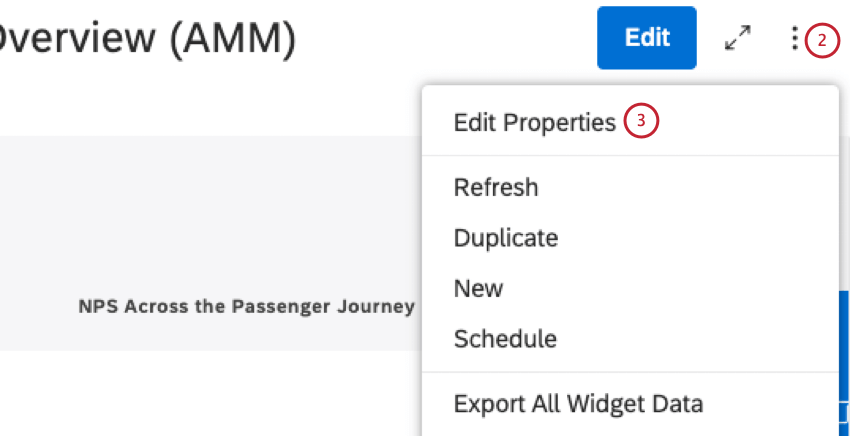The image size is (850, 436).
Task: Select New in the dashboard menu
Action: pos(478,289)
